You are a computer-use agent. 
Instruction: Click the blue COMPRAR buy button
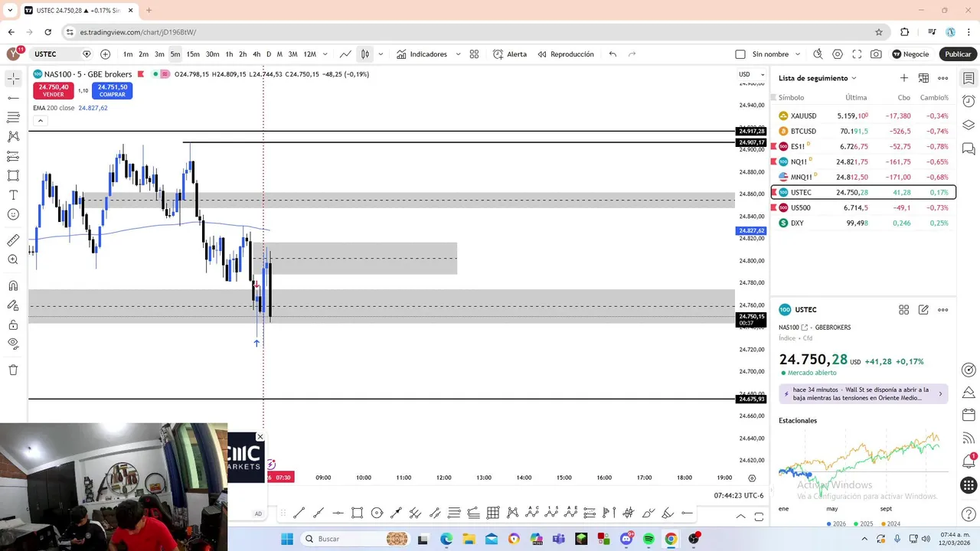click(112, 90)
